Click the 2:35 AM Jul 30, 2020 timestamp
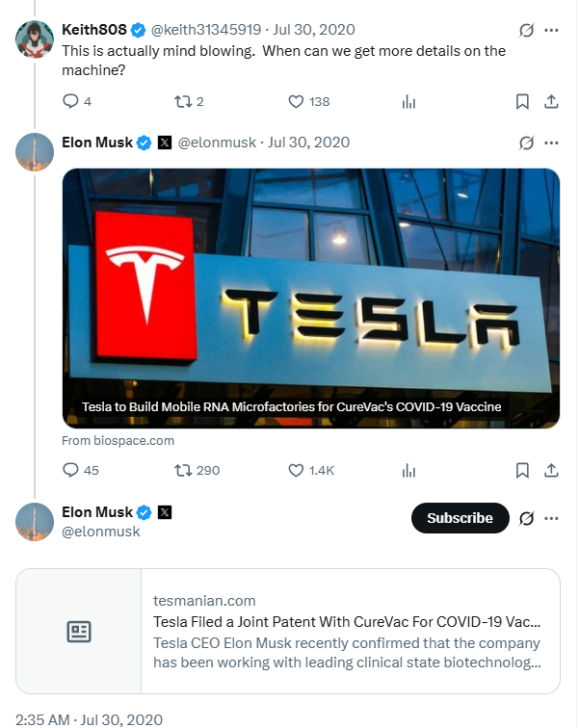Screen dimensions: 579x728 click(x=89, y=719)
